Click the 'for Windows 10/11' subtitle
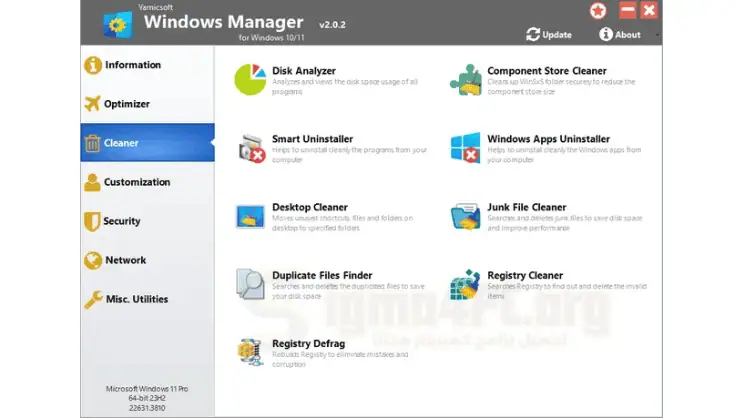This screenshot has width=743, height=418. tap(272, 37)
